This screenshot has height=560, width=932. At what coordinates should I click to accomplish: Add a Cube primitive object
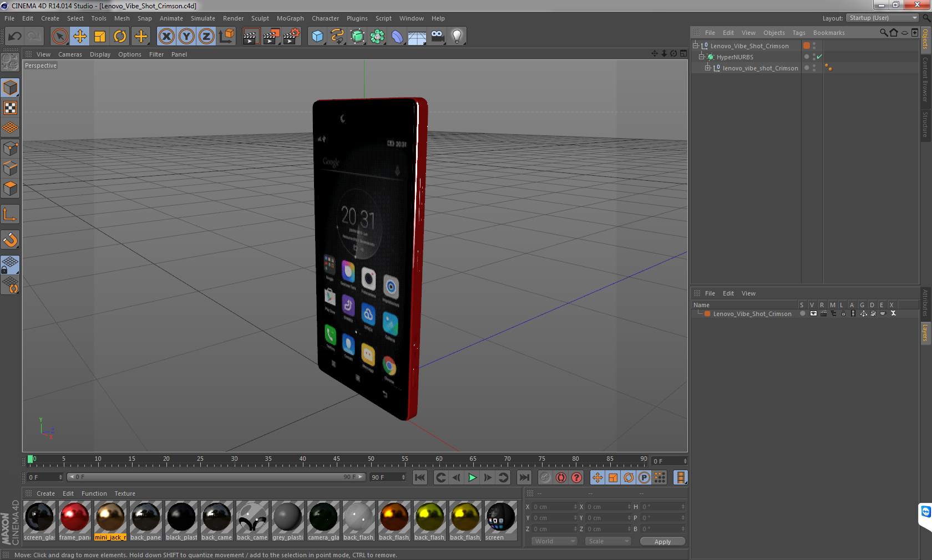(317, 37)
